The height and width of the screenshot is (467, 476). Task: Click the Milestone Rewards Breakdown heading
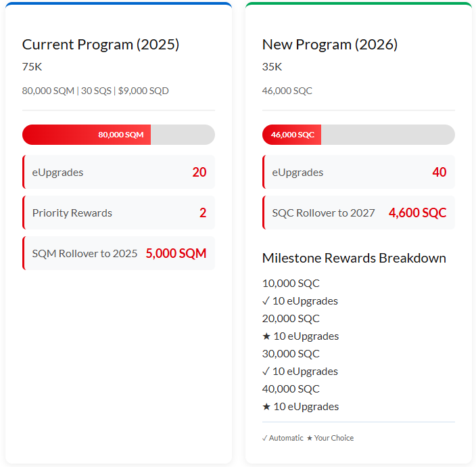(354, 258)
